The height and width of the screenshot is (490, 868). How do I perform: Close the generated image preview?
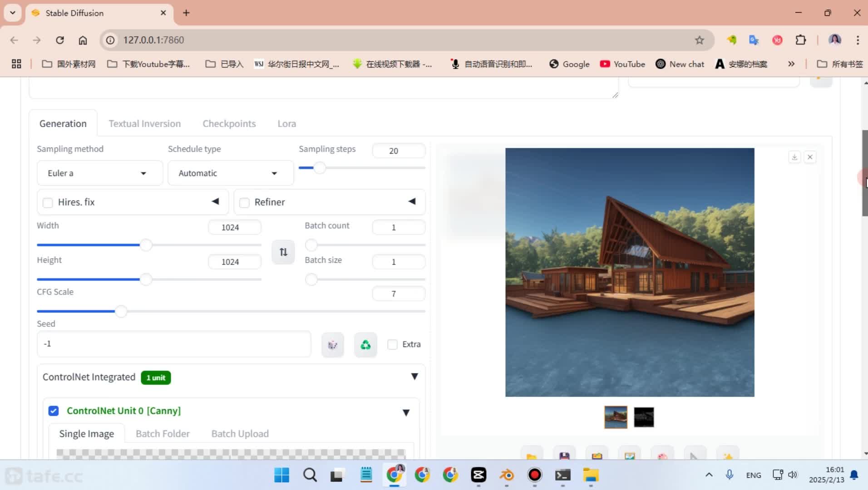[810, 157]
